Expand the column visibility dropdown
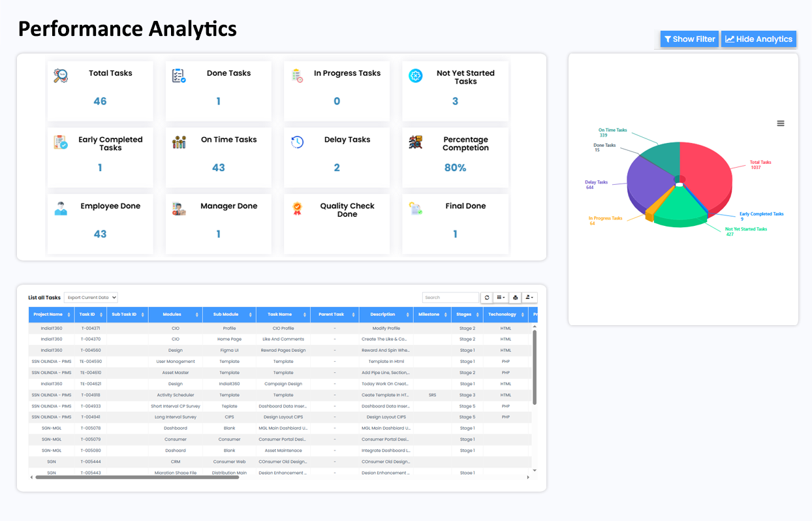The width and height of the screenshot is (812, 521). coord(501,298)
